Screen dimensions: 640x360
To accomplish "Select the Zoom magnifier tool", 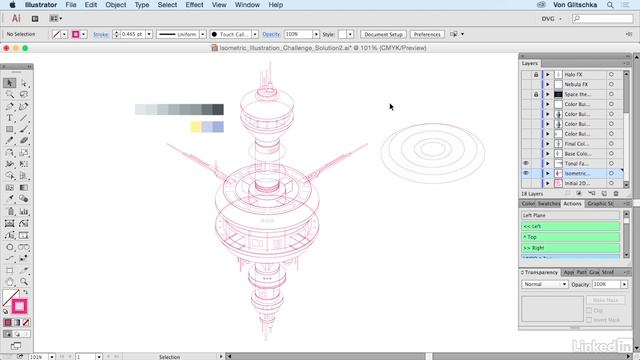I will 24,282.
